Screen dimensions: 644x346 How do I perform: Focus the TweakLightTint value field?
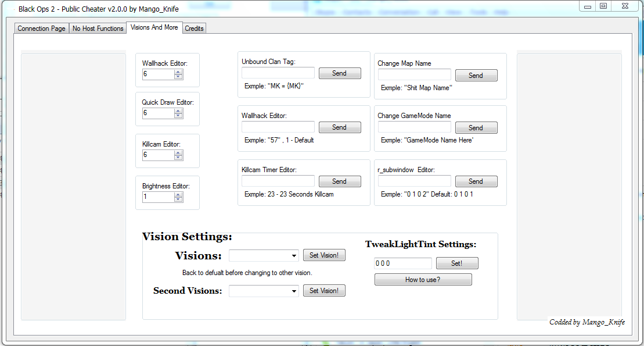click(403, 263)
